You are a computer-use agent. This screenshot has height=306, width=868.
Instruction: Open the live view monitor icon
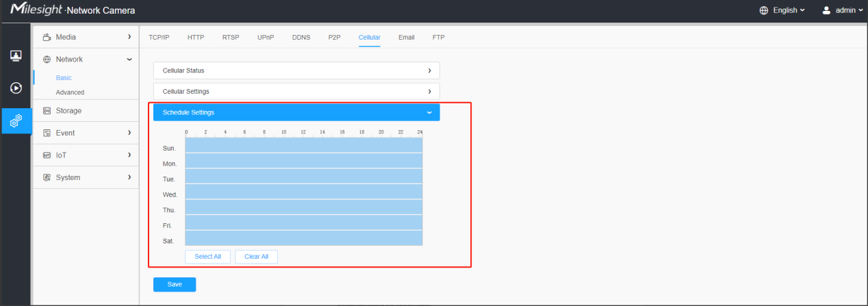click(x=16, y=55)
